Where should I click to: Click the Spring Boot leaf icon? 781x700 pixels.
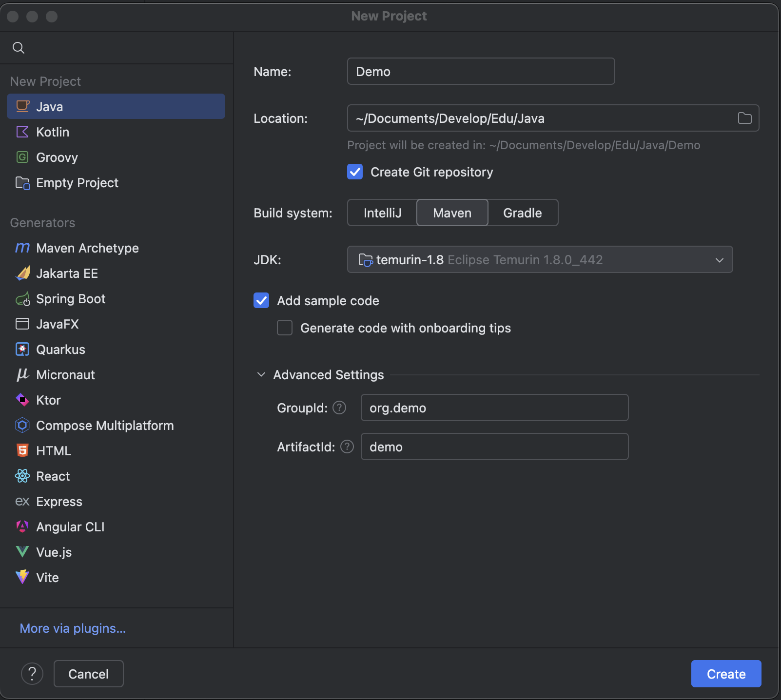pos(22,299)
